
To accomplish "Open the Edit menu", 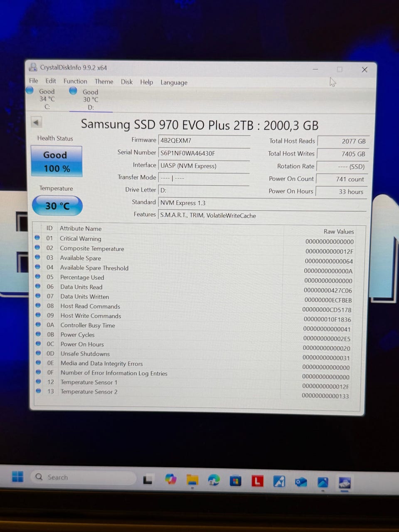I will (x=51, y=81).
